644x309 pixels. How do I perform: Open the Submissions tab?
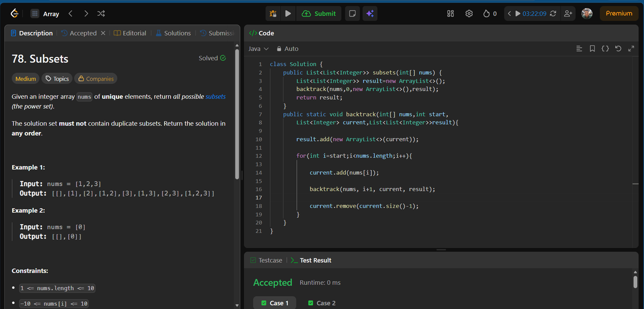point(217,33)
